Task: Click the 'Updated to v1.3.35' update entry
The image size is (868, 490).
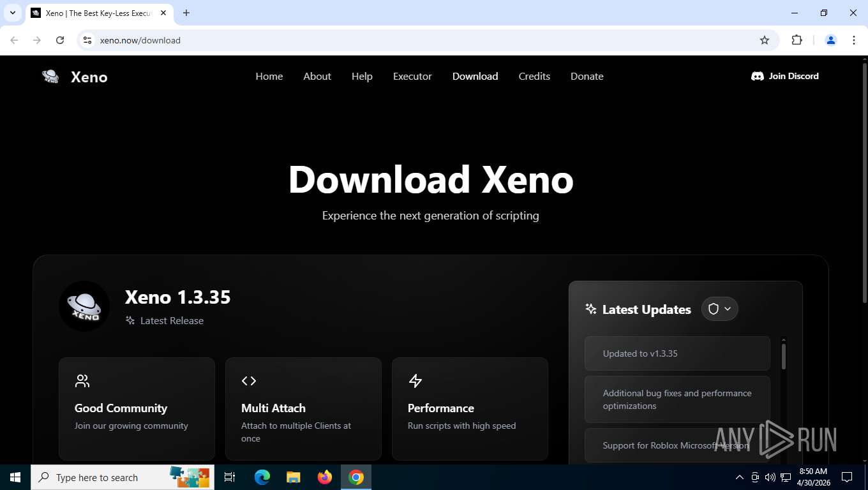Action: pos(677,353)
